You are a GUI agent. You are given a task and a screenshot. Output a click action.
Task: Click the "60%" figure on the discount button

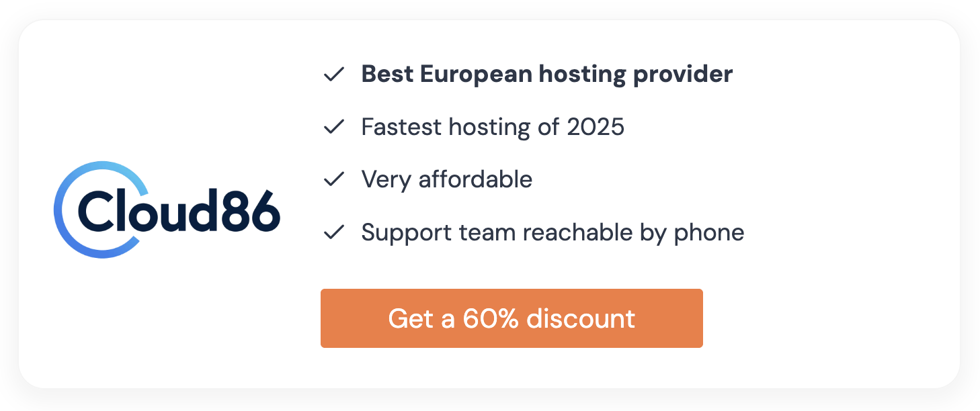tap(491, 318)
